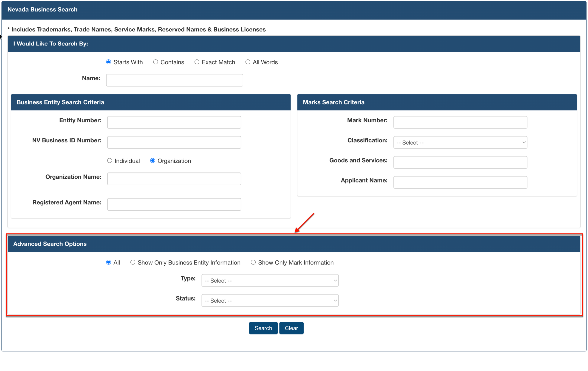Viewport: 588px width, 371px height.
Task: Click the Marks Search Criteria heading
Action: (334, 102)
